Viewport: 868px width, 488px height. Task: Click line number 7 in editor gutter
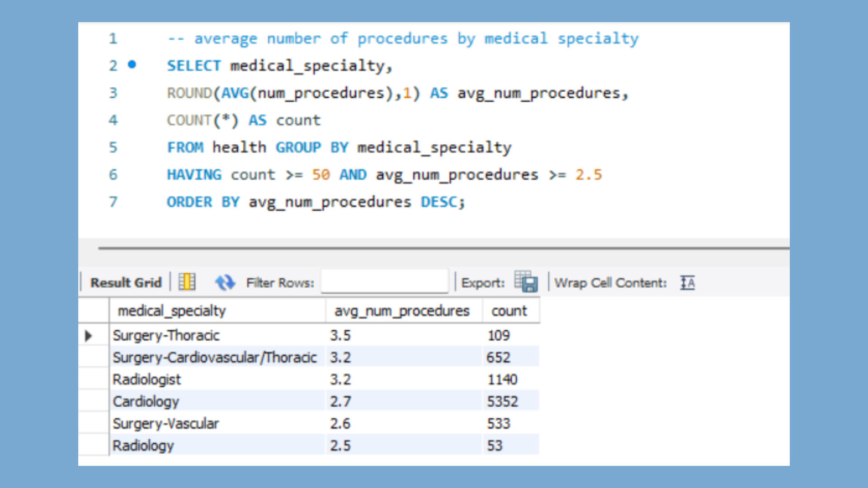point(113,202)
